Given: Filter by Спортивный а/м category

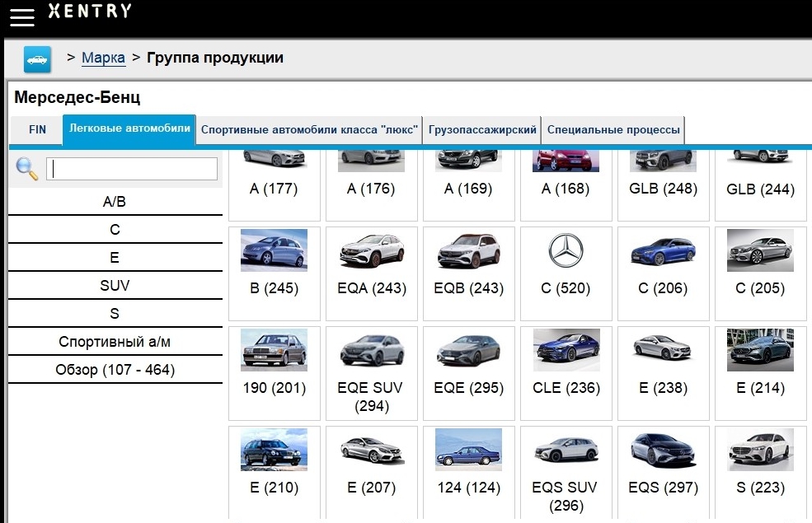Looking at the screenshot, I should [x=115, y=342].
